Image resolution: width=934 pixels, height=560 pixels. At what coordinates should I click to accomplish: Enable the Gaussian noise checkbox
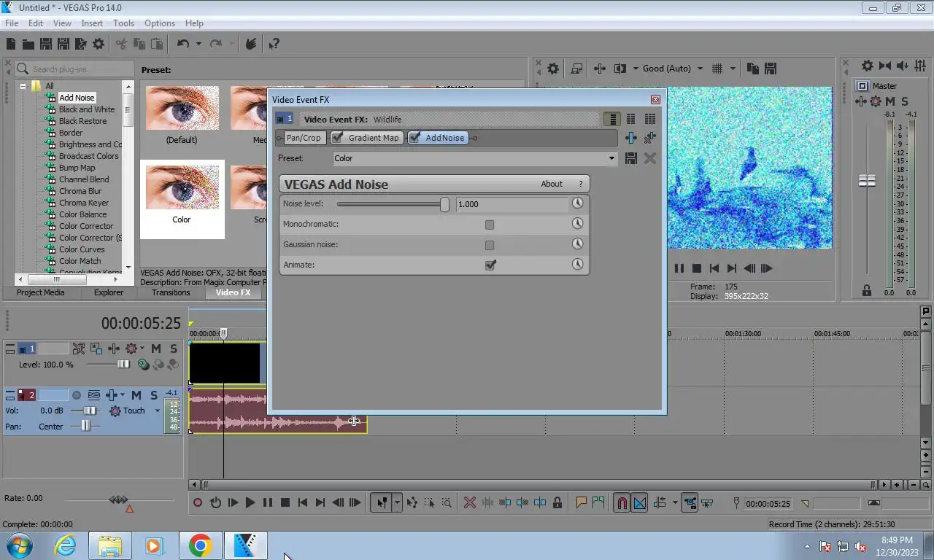point(490,245)
